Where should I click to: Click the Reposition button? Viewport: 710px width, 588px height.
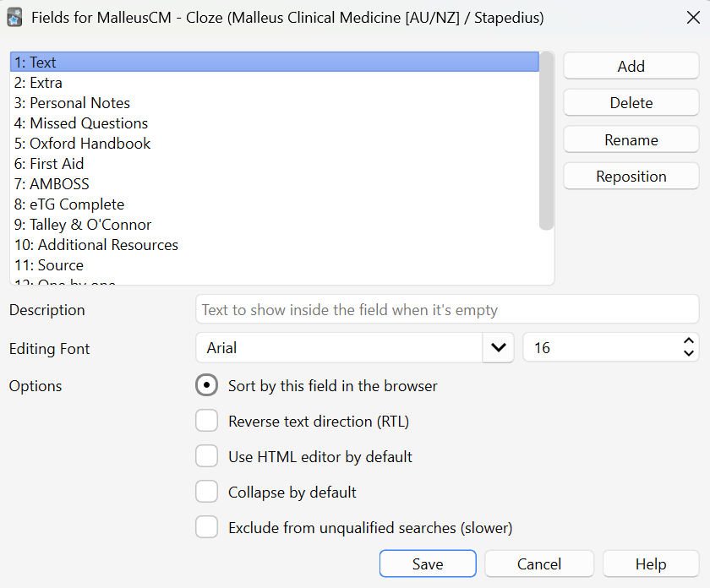tap(631, 177)
